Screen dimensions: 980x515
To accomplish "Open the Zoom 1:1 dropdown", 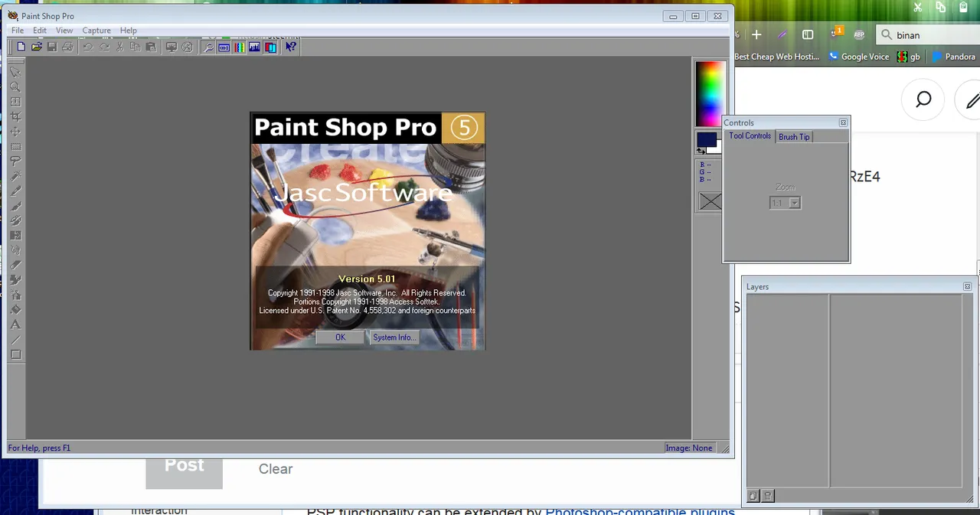I will [x=795, y=203].
